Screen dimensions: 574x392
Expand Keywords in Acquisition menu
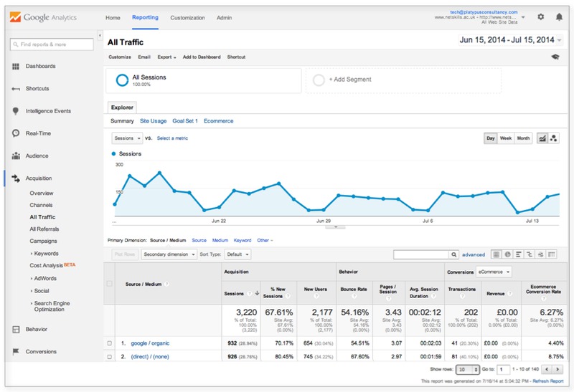[44, 254]
